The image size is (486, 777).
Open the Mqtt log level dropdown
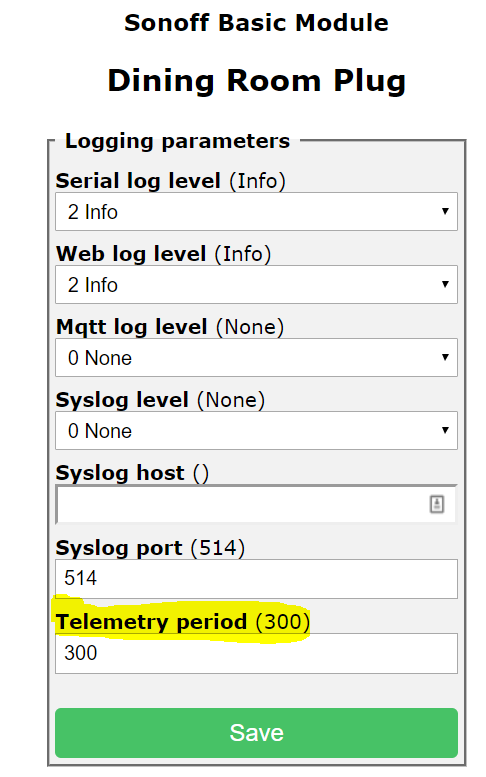click(256, 357)
